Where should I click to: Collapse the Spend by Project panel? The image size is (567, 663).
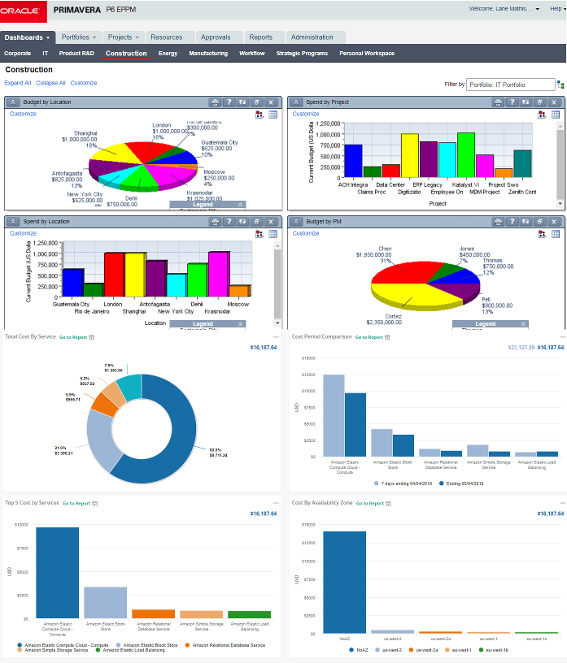(296, 102)
